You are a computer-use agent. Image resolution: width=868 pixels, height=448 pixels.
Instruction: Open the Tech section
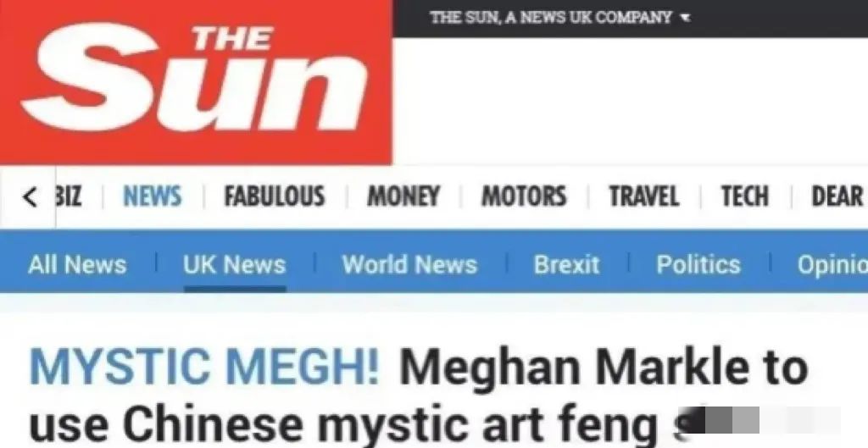click(744, 196)
